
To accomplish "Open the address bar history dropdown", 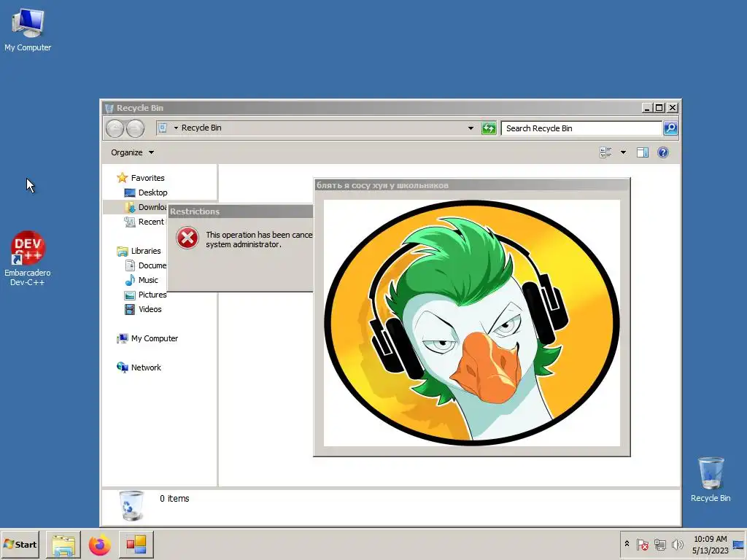I will (x=471, y=128).
